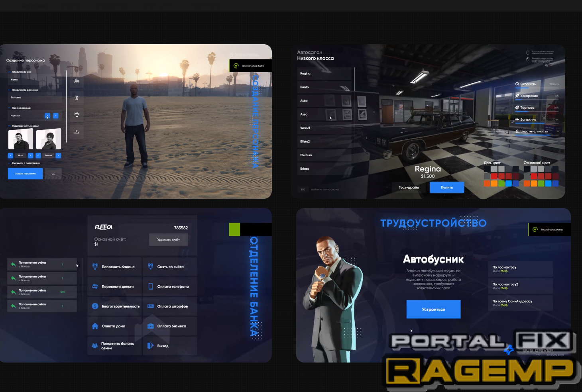
Task: Next mother using the right arrow beside Эмилия
Action: point(58,155)
